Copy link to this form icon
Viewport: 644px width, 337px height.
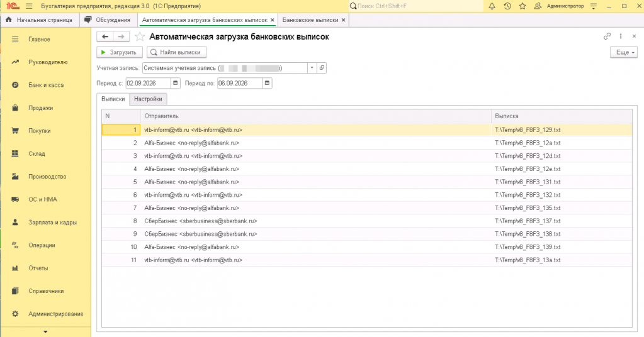[x=607, y=36]
